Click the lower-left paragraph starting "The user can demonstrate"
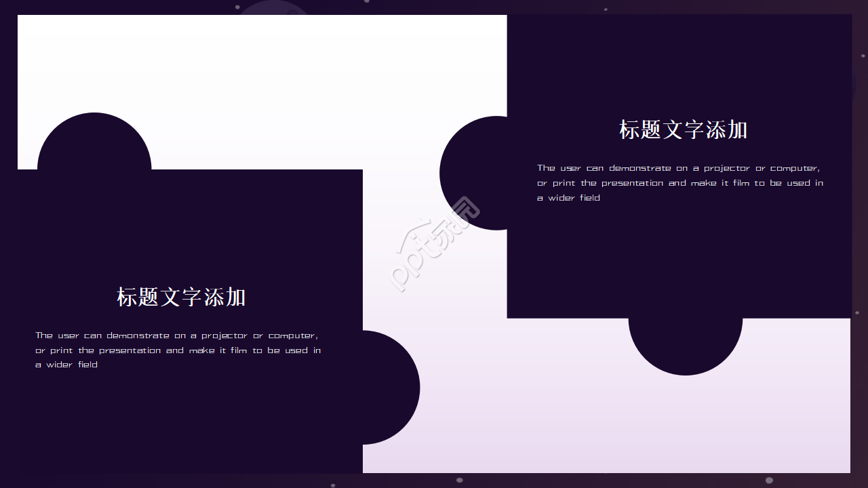This screenshot has width=868, height=488. [x=178, y=350]
